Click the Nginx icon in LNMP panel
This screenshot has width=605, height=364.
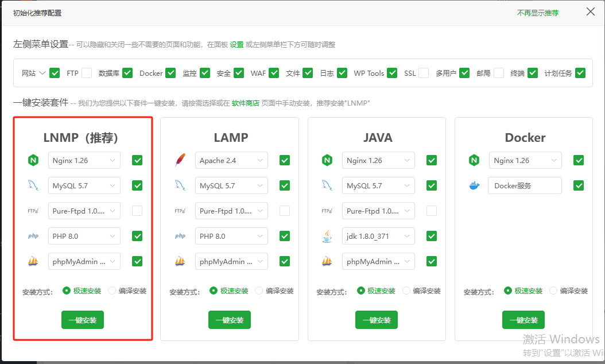33,160
